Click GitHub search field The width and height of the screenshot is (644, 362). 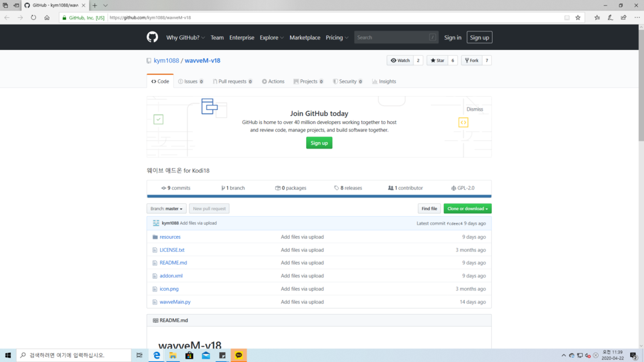pos(396,37)
